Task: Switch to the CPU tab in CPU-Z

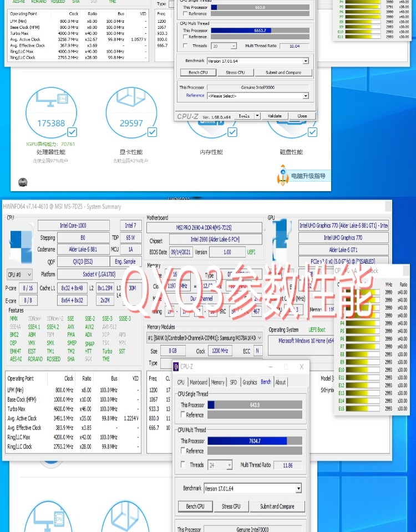Action: click(x=181, y=382)
